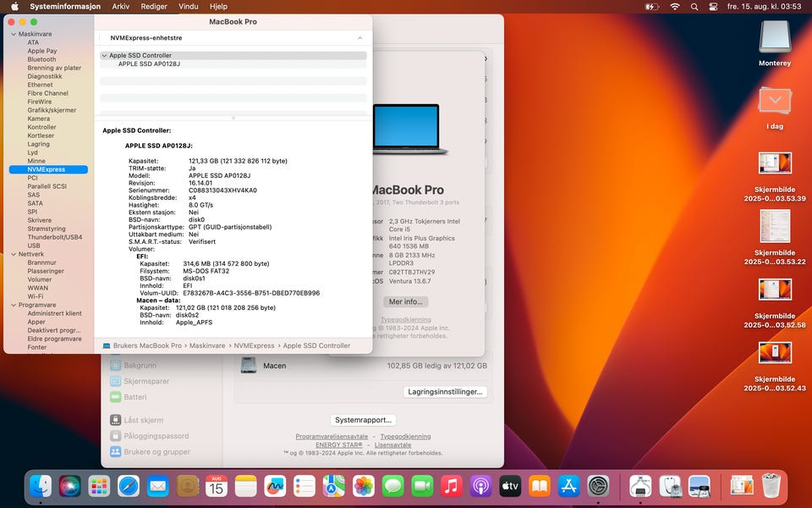Open Control Center in the menu bar
812x508 pixels.
[x=712, y=7]
